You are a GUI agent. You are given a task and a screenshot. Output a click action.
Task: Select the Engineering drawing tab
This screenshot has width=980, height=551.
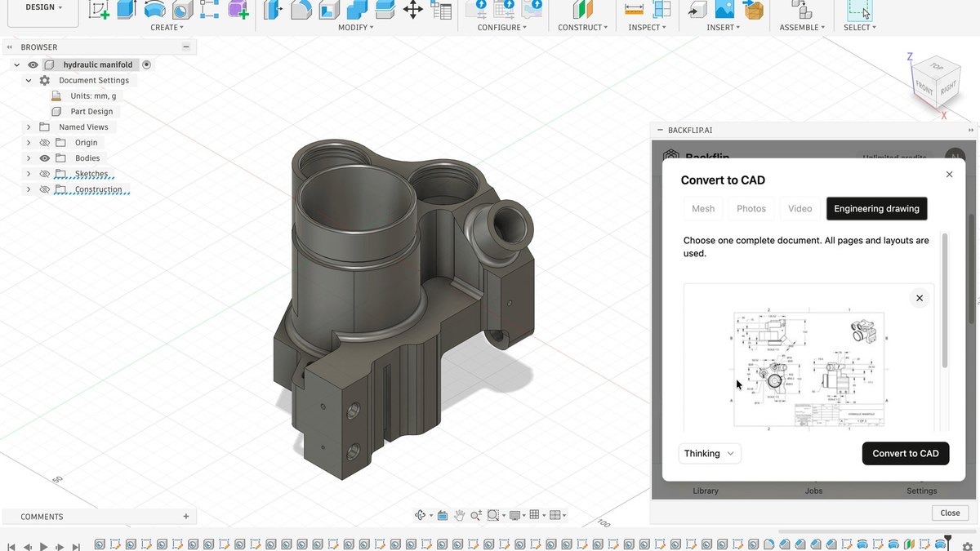tap(876, 208)
